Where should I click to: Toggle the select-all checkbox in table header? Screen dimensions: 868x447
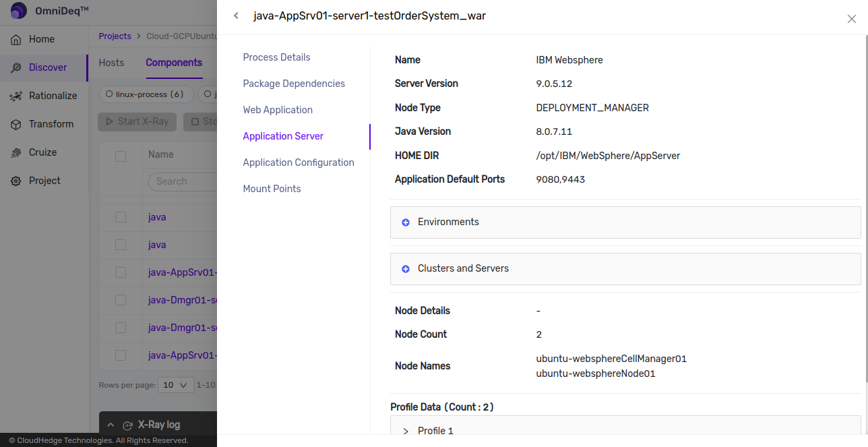tap(121, 156)
